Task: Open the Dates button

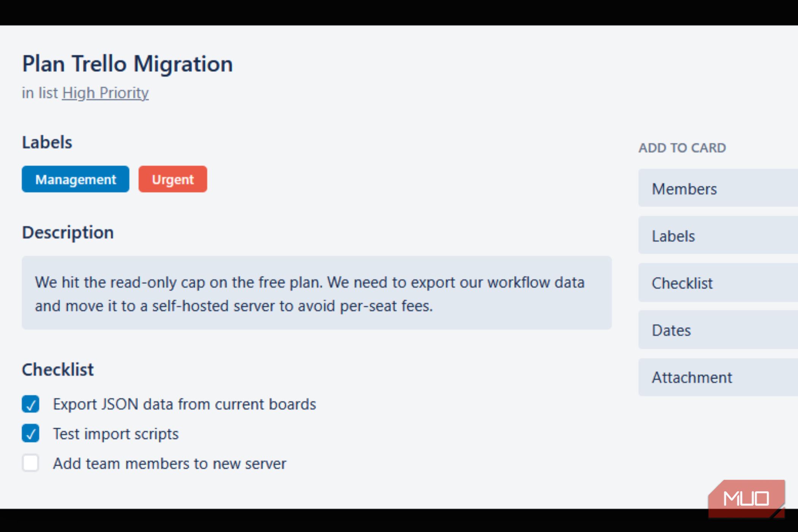Action: 718,329
